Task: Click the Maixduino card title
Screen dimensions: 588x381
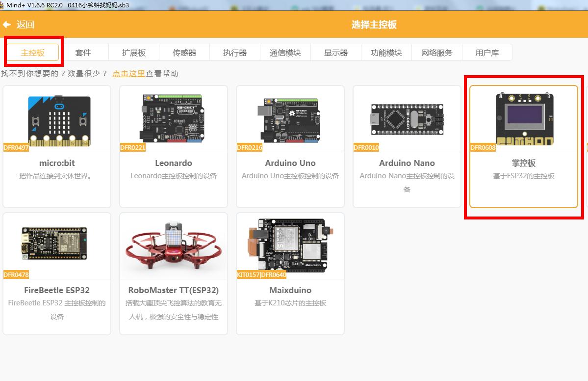Action: [290, 290]
